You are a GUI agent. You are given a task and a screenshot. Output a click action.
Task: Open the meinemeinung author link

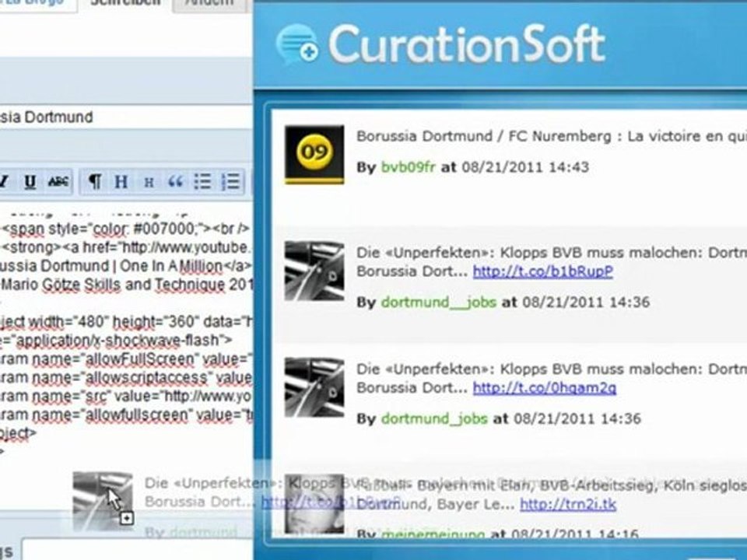(x=433, y=534)
